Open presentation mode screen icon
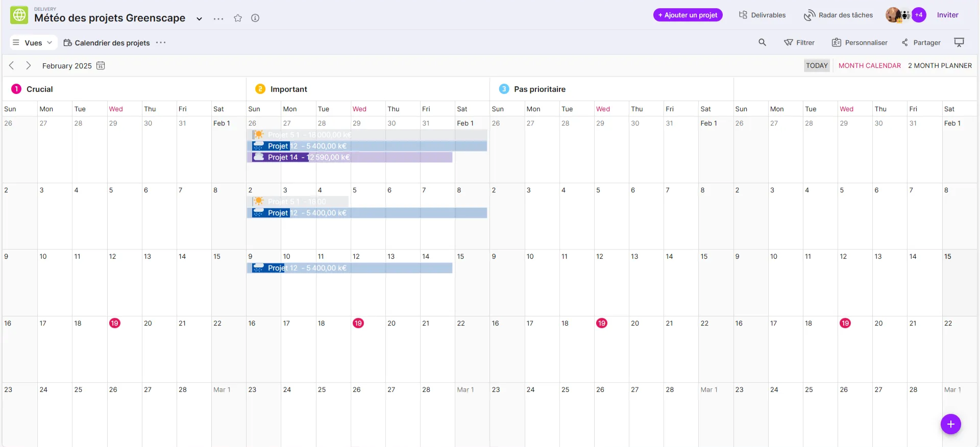980x447 pixels. pos(959,42)
